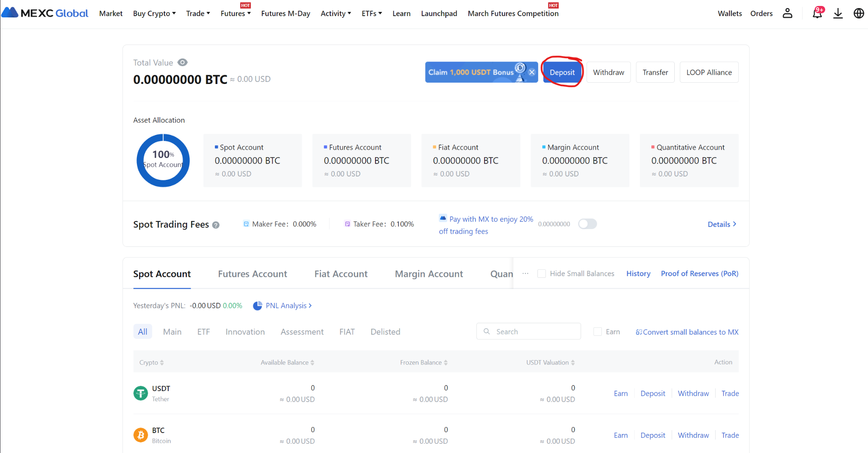This screenshot has height=453, width=868.
Task: Click the search magnifier icon
Action: click(487, 331)
